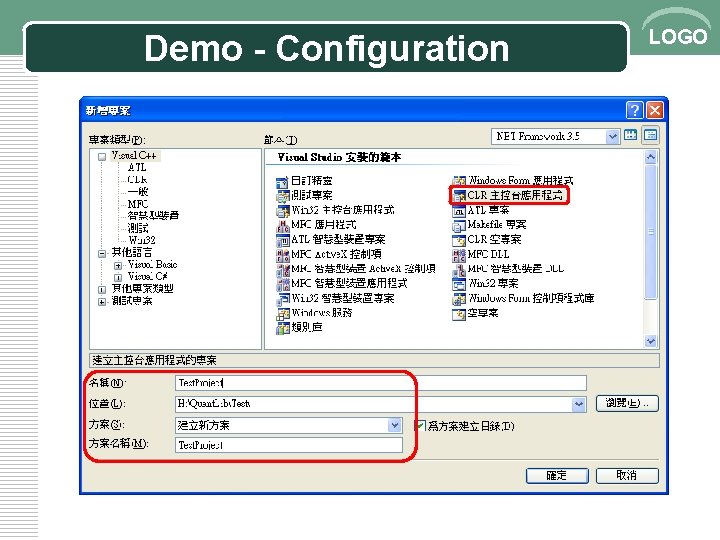Click the 取消 button
This screenshot has height=540, width=720.
pyautogui.click(x=627, y=476)
